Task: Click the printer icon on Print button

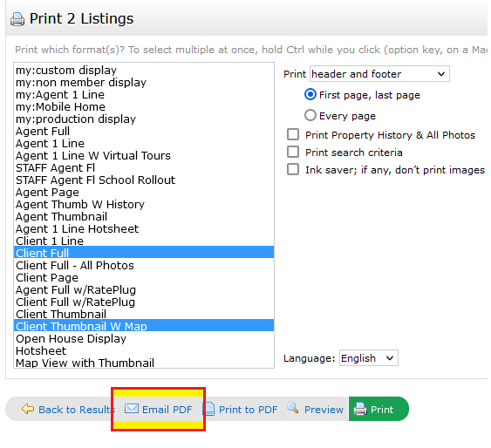Action: pos(360,409)
